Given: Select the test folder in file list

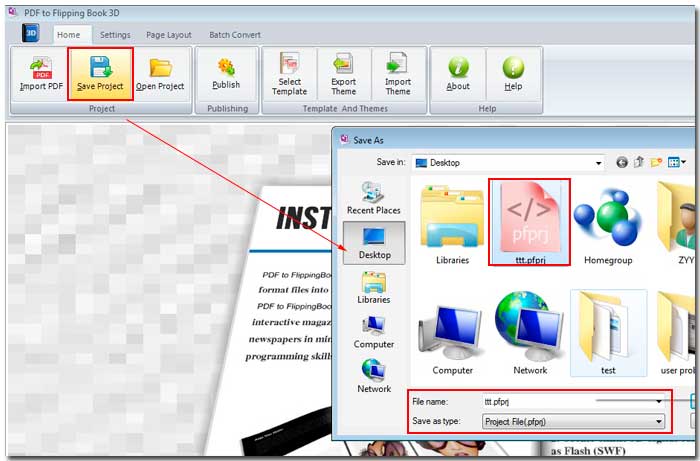Looking at the screenshot, I should 608,333.
